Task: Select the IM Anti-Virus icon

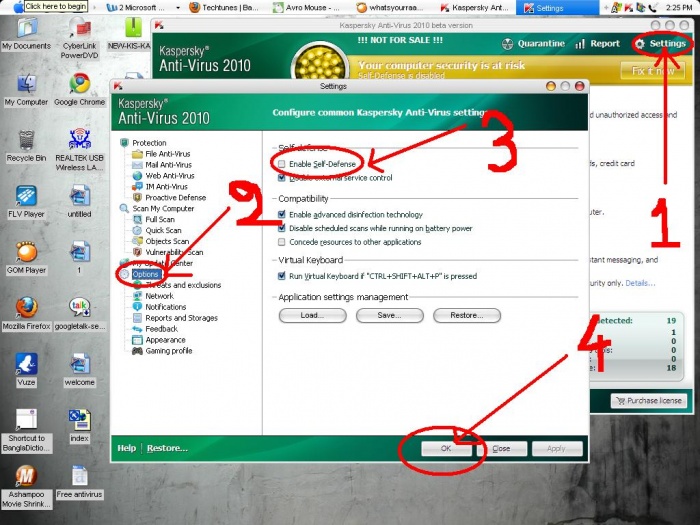Action: 138,187
